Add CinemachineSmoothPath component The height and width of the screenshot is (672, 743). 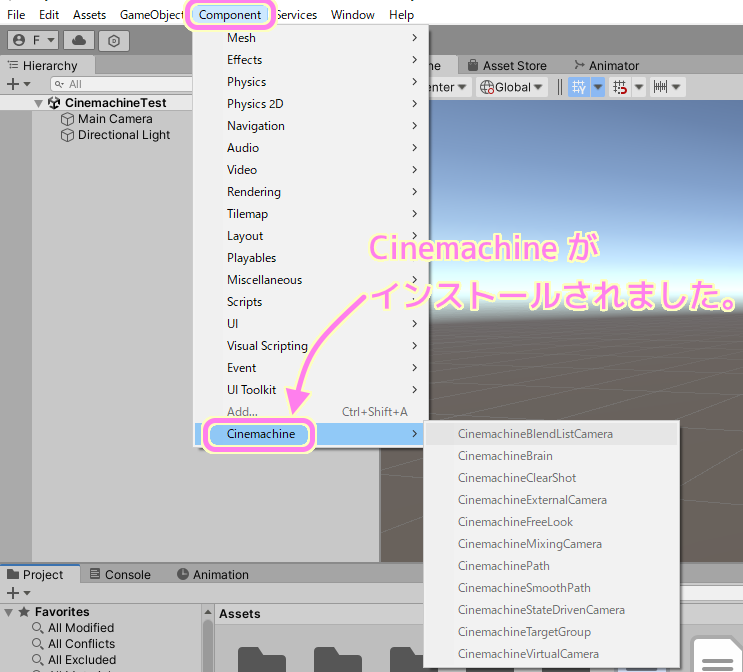pyautogui.click(x=552, y=588)
